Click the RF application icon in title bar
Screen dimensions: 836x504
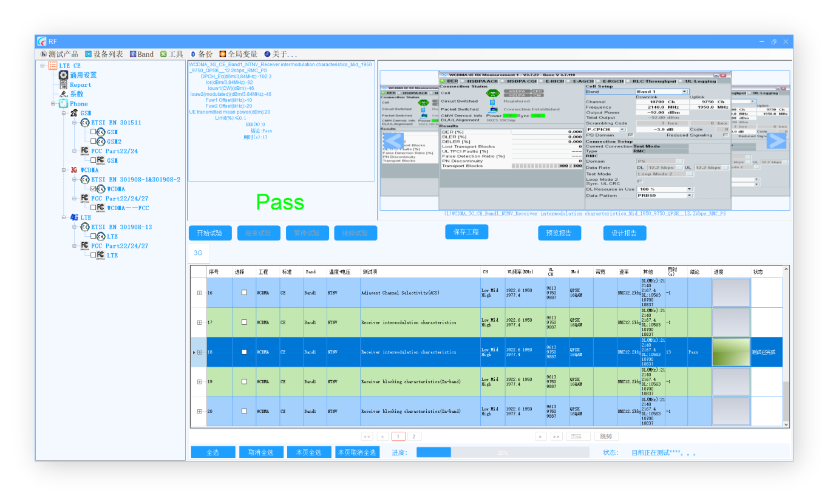[x=41, y=41]
